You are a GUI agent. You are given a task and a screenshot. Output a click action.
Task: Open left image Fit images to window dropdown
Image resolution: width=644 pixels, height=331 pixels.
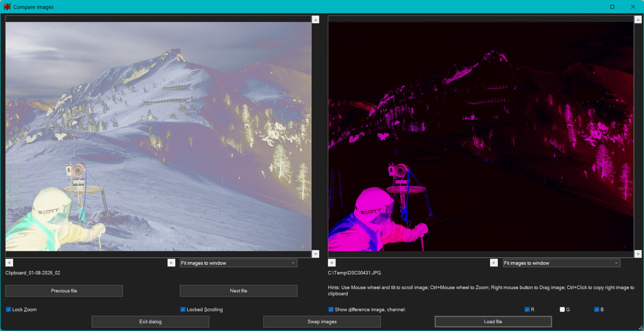pyautogui.click(x=238, y=263)
